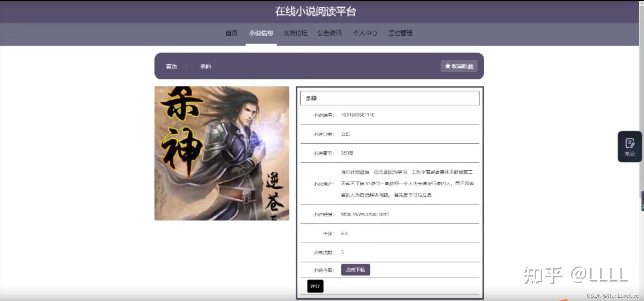
Task: Open the 笔记 notes side widget
Action: 630,147
